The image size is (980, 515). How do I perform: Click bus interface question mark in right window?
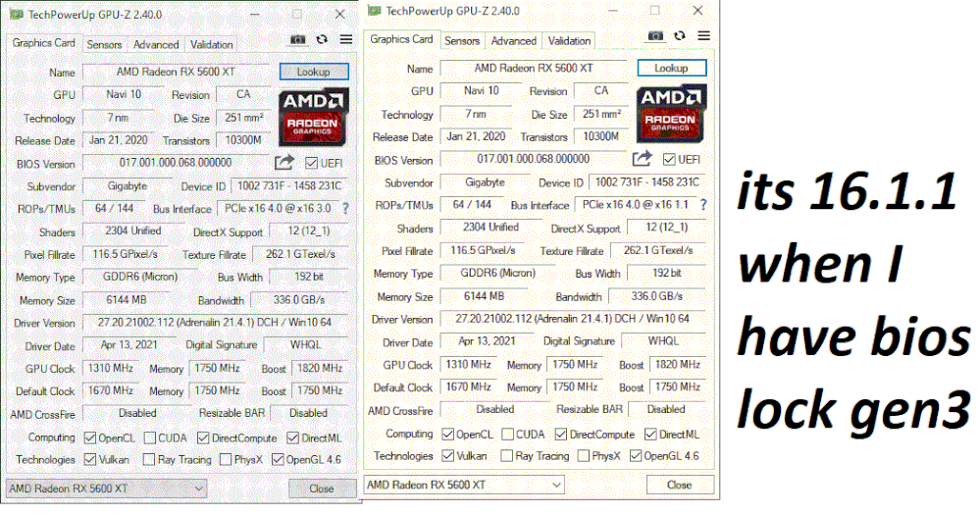click(703, 204)
